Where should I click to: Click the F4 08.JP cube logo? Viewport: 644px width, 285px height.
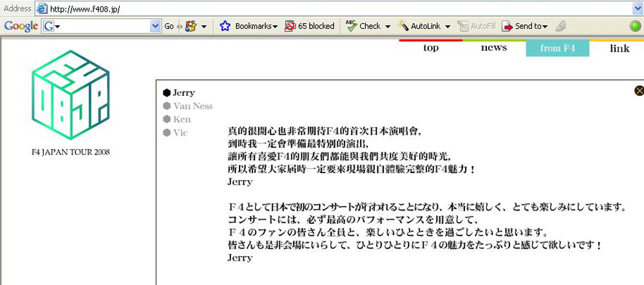click(x=71, y=95)
